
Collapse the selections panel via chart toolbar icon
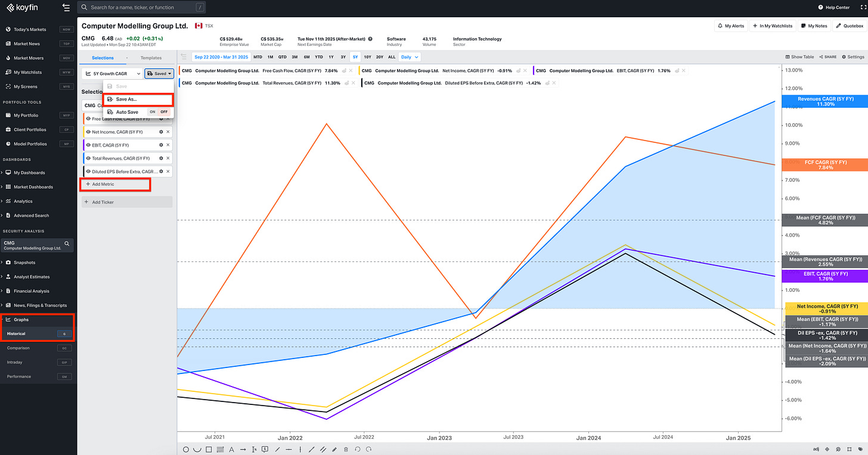pyautogui.click(x=184, y=57)
